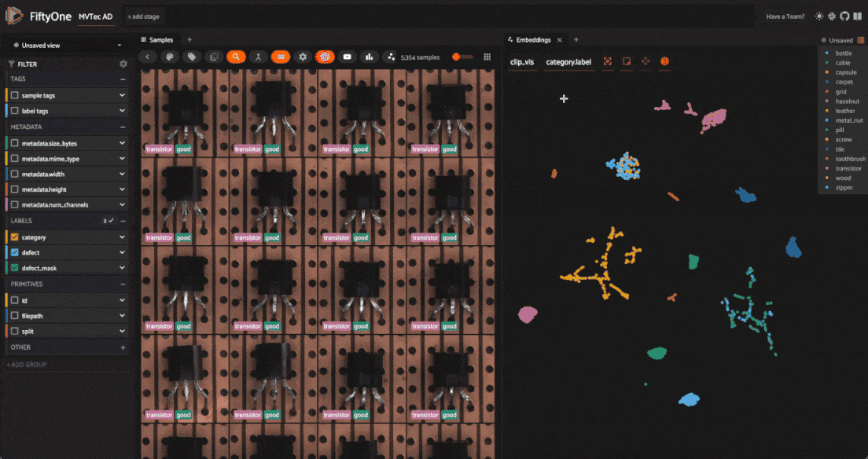The height and width of the screenshot is (459, 868).
Task: Uncheck the category label checkbox
Action: point(15,237)
